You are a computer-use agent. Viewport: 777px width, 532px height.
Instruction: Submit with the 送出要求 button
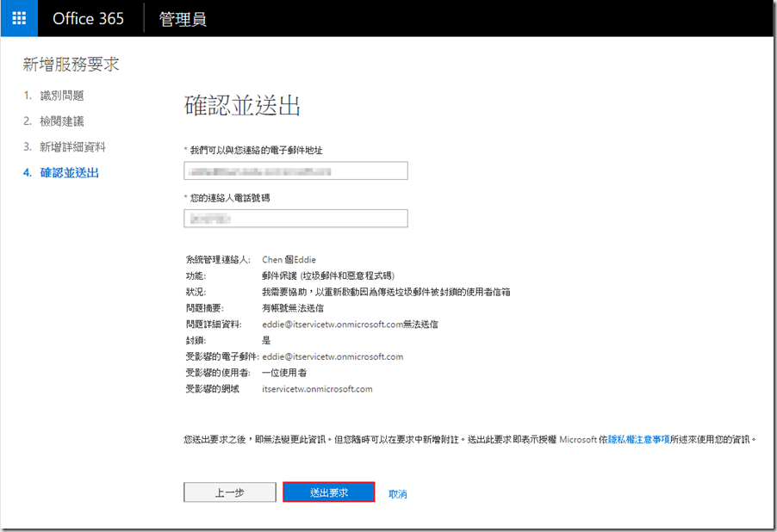point(328,492)
